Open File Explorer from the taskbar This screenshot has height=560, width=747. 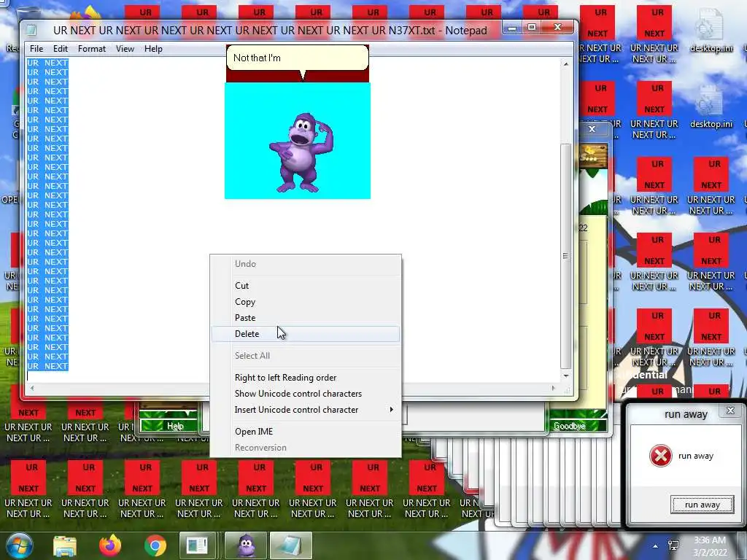tap(65, 546)
